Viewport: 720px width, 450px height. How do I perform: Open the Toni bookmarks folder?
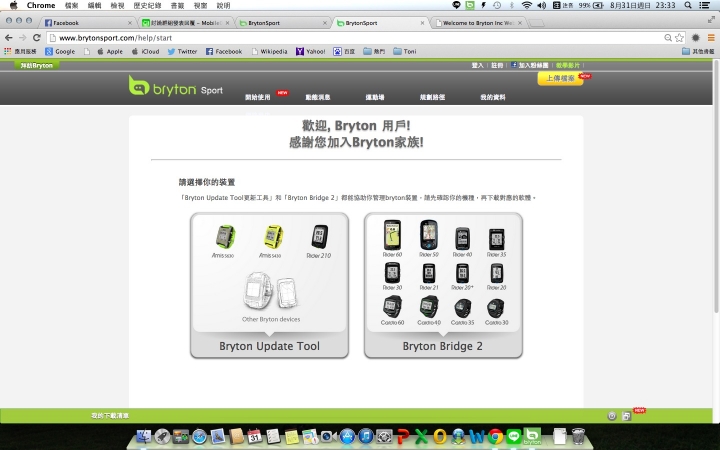(x=405, y=51)
